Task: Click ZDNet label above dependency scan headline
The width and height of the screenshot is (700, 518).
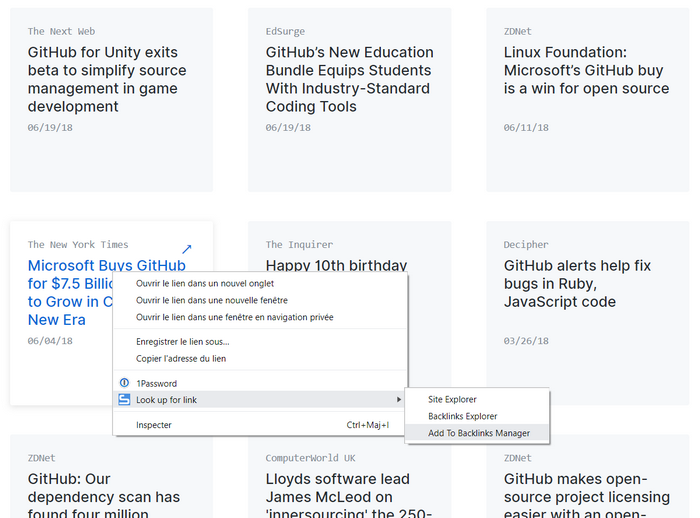Action: point(42,458)
